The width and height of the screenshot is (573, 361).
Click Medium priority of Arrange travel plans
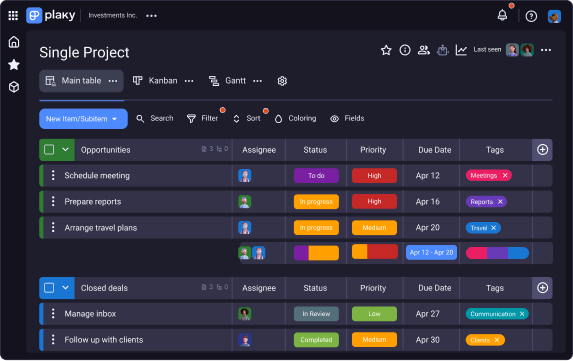coord(374,228)
